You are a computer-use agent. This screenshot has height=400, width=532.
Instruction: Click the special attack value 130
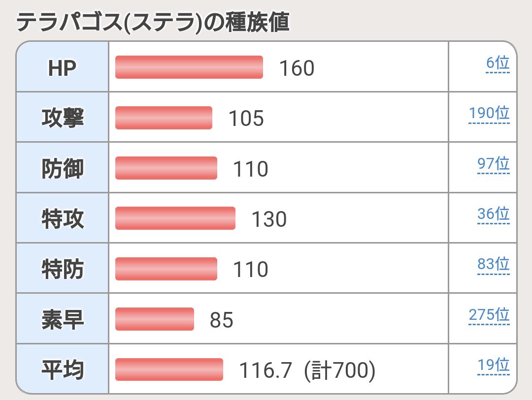(x=269, y=219)
